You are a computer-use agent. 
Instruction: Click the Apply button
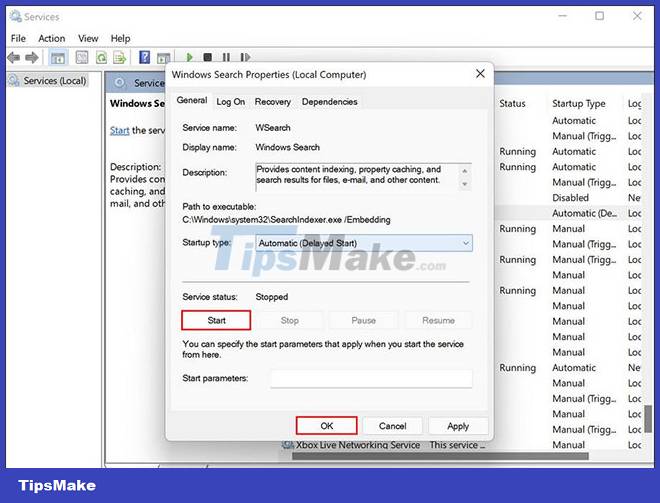pyautogui.click(x=458, y=426)
